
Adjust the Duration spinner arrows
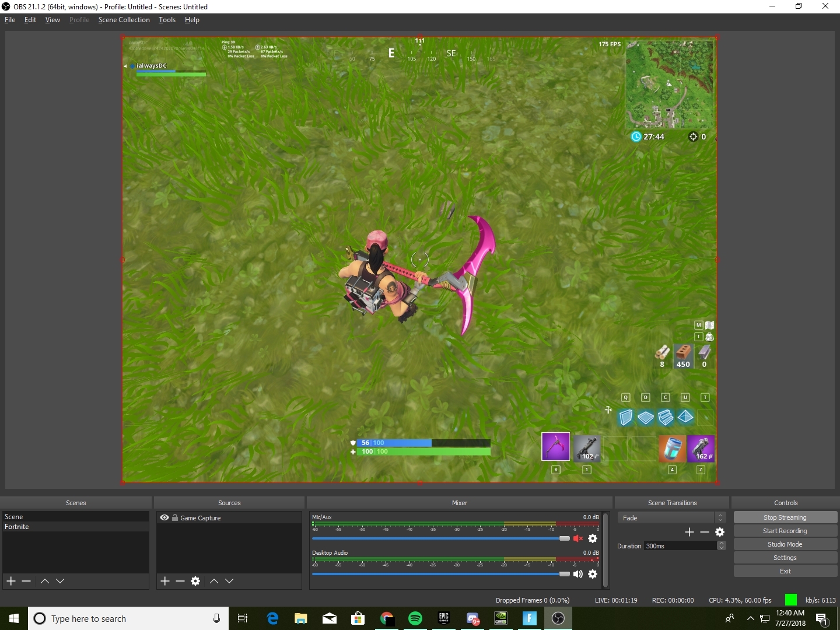tap(722, 546)
